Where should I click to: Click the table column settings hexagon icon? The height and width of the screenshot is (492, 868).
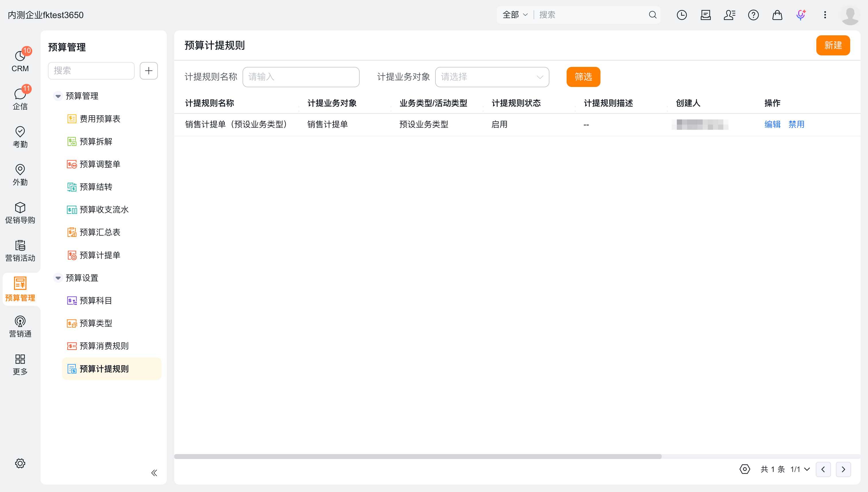click(x=745, y=469)
